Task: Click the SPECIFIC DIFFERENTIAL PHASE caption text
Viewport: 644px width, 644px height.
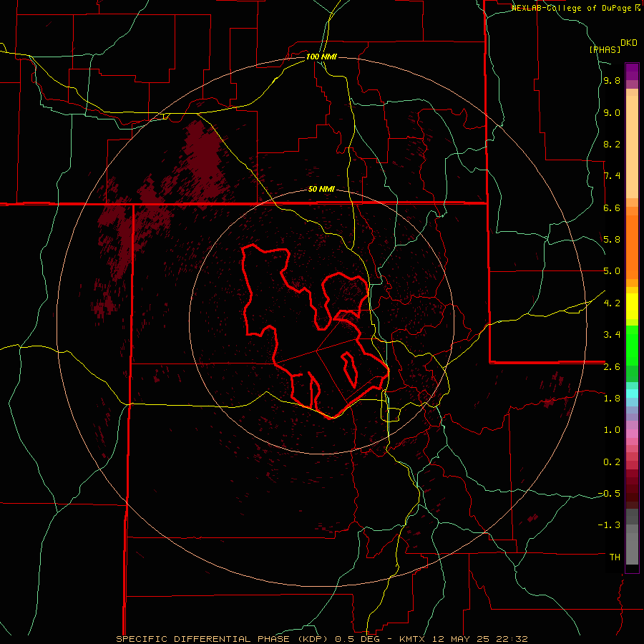Action: [x=203, y=639]
